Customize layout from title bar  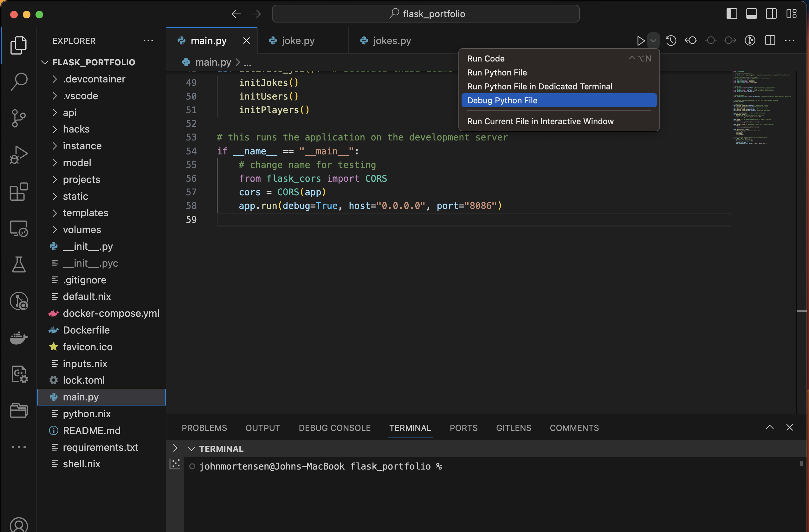(791, 14)
